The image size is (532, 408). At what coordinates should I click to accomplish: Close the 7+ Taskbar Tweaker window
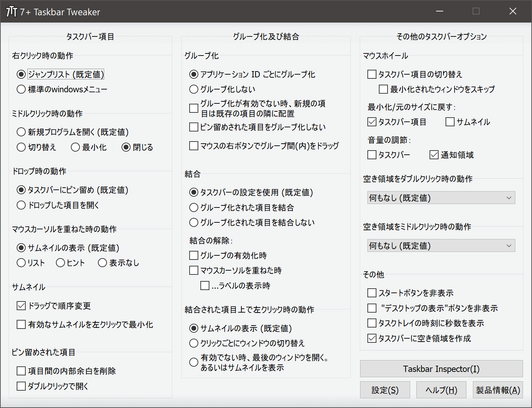[x=513, y=11]
